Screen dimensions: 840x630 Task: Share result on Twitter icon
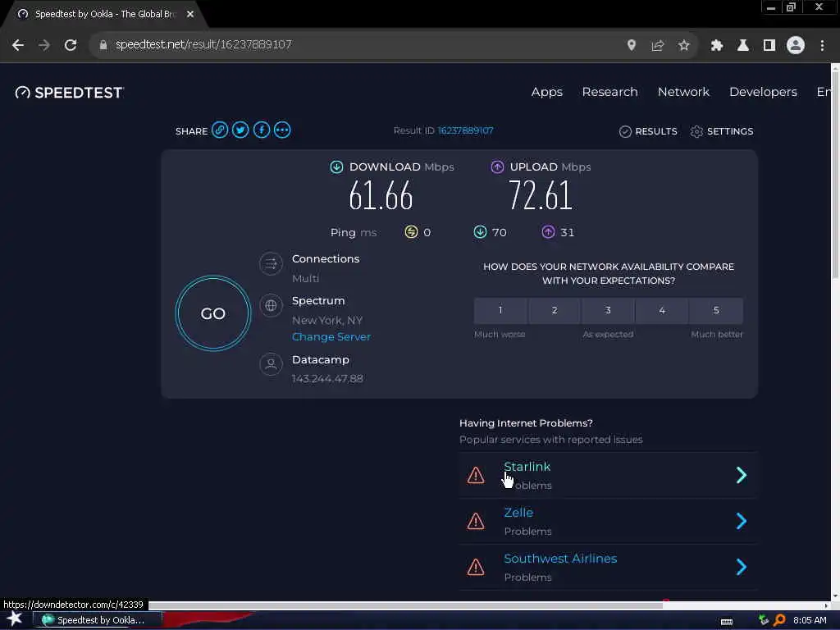pyautogui.click(x=240, y=130)
